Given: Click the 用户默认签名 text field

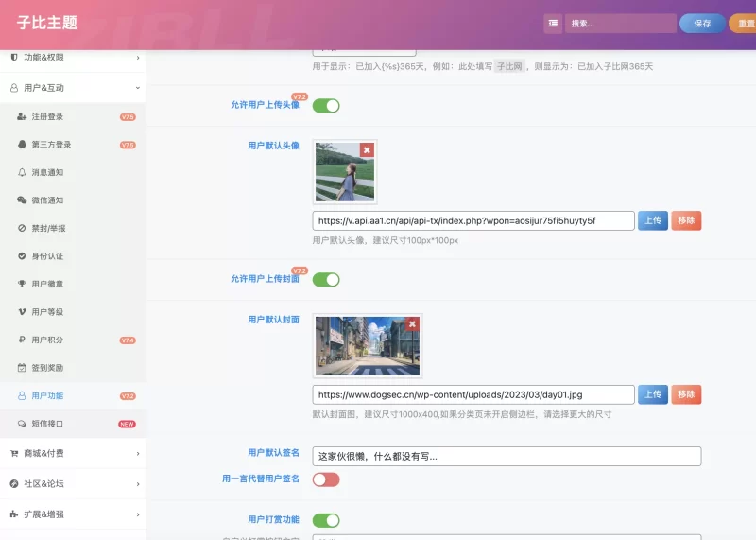Looking at the screenshot, I should [507, 456].
